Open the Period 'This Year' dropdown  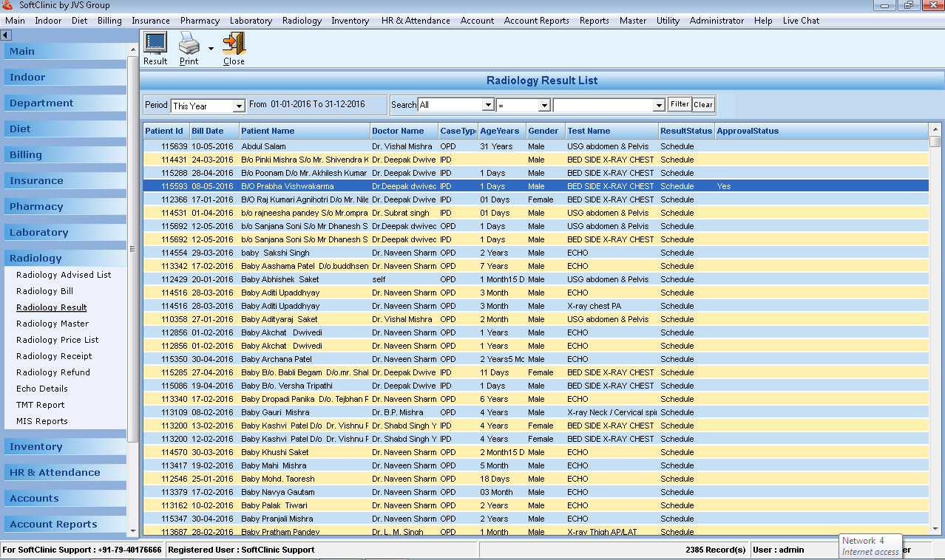click(238, 106)
